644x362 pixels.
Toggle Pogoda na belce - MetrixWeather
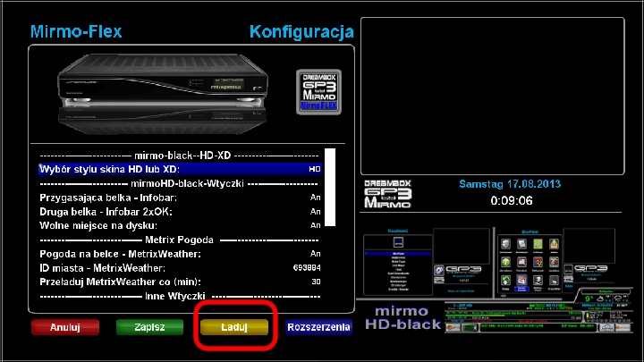[x=179, y=255]
